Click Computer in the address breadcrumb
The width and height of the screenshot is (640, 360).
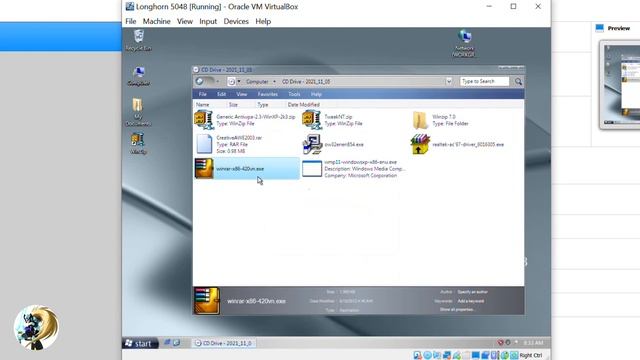(257, 82)
